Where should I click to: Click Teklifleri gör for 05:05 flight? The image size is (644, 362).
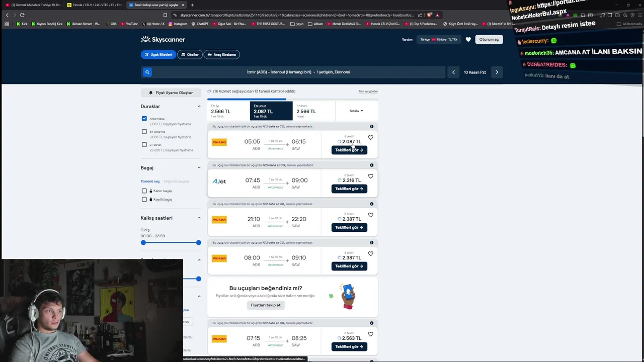pos(349,150)
